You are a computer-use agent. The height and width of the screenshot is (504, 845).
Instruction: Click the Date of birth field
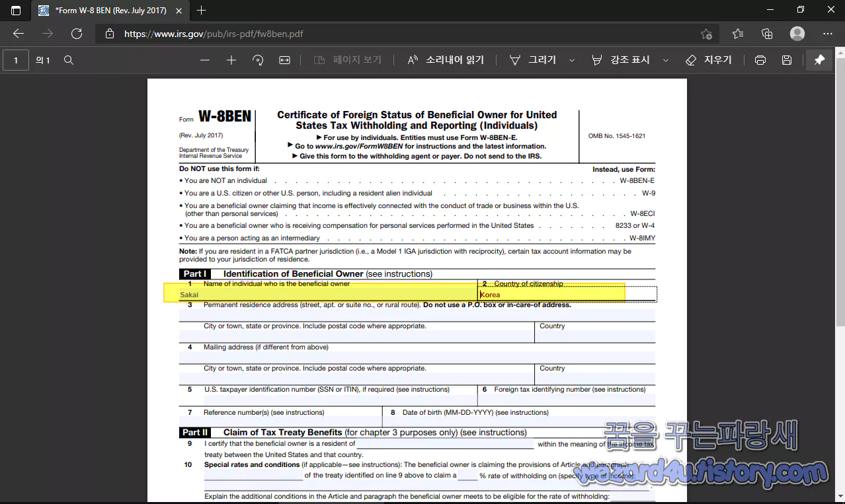click(x=519, y=422)
